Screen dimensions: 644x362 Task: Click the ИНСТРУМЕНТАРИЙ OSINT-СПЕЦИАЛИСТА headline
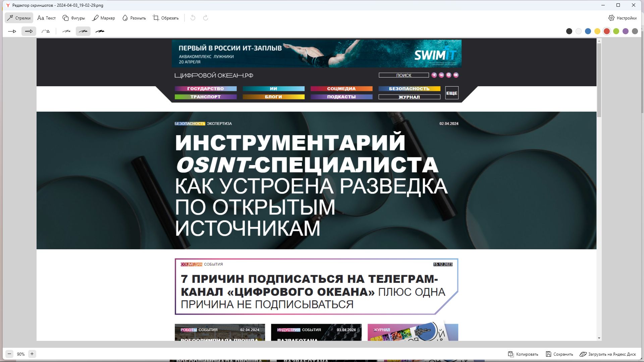coord(307,153)
